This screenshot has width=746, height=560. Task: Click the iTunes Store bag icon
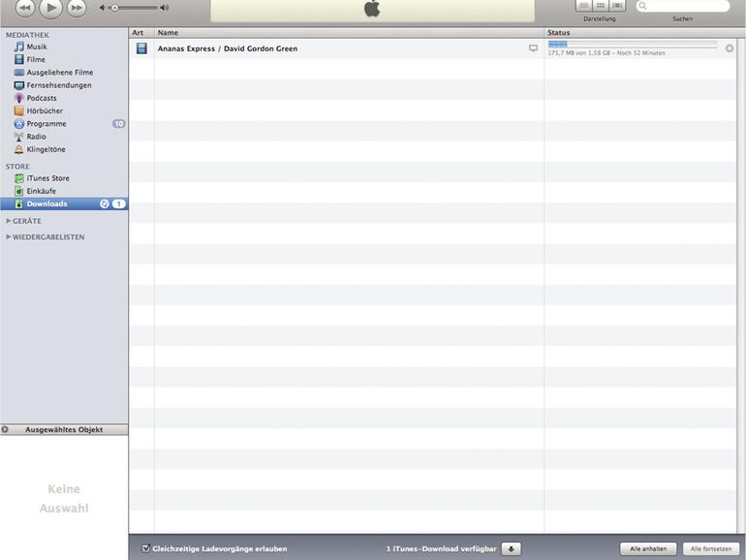tap(19, 178)
